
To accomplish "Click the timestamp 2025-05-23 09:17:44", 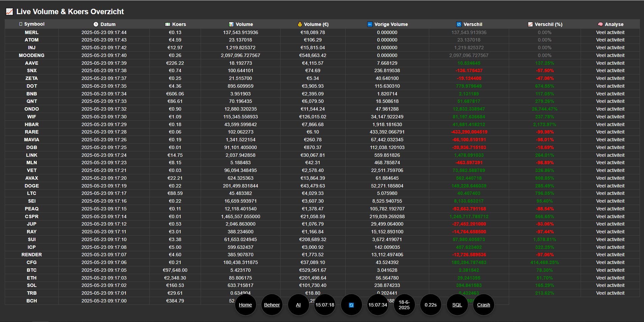I will (104, 32).
